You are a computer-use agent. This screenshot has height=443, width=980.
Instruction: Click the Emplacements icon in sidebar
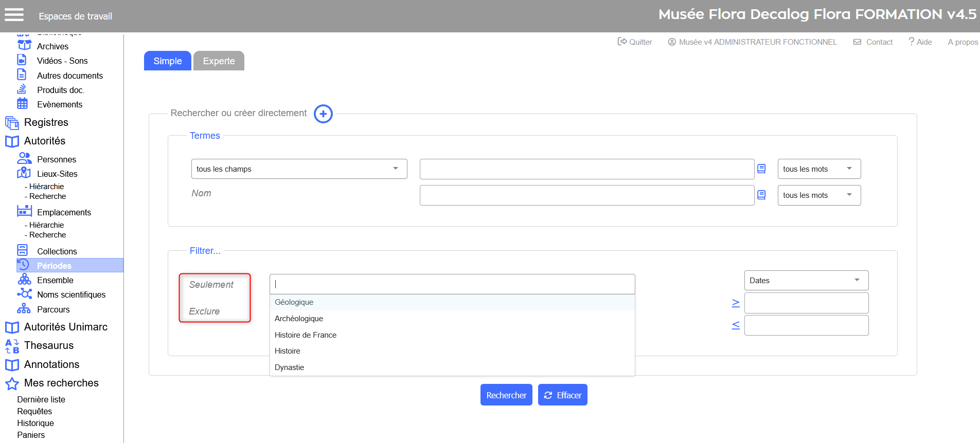[24, 212]
